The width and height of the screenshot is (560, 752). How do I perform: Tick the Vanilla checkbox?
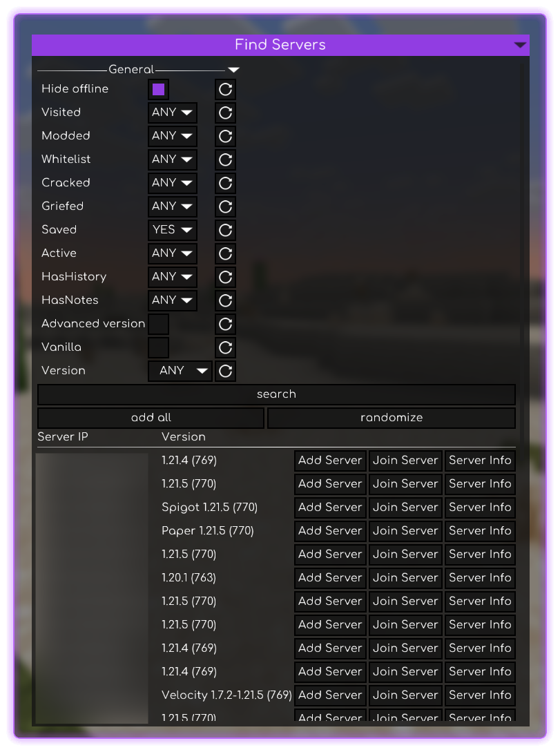point(159,347)
